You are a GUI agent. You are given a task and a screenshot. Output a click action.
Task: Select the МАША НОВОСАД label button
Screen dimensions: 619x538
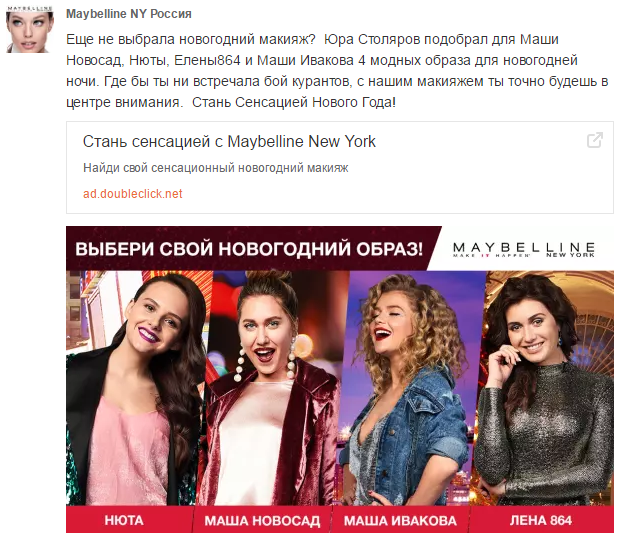pyautogui.click(x=263, y=520)
